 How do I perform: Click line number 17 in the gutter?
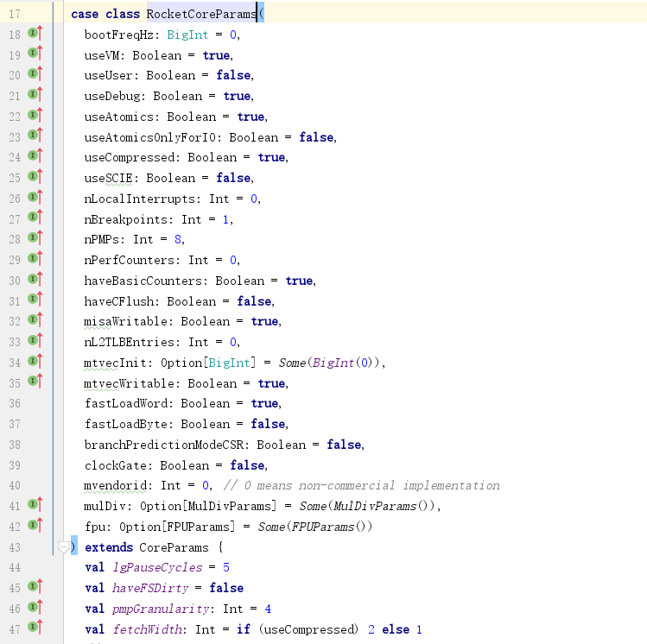[x=15, y=14]
